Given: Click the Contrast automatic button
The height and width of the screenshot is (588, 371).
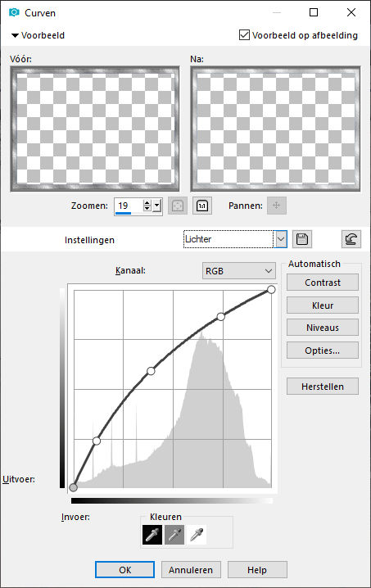Looking at the screenshot, I should [323, 283].
